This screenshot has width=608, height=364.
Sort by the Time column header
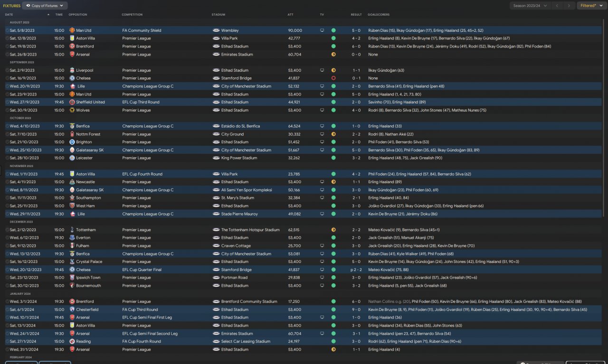59,15
